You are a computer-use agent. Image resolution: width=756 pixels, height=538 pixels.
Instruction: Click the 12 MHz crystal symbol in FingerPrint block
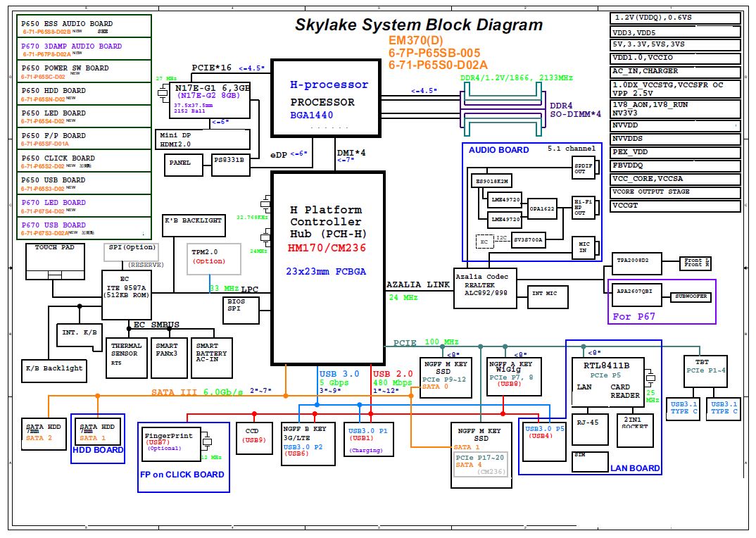point(207,442)
